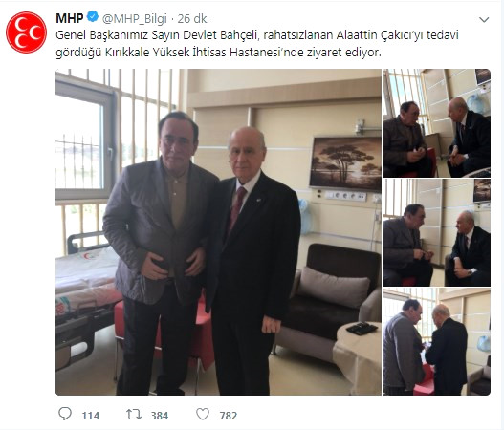This screenshot has width=504, height=430.
Task: Like the tweet with the heart icon
Action: 203,415
